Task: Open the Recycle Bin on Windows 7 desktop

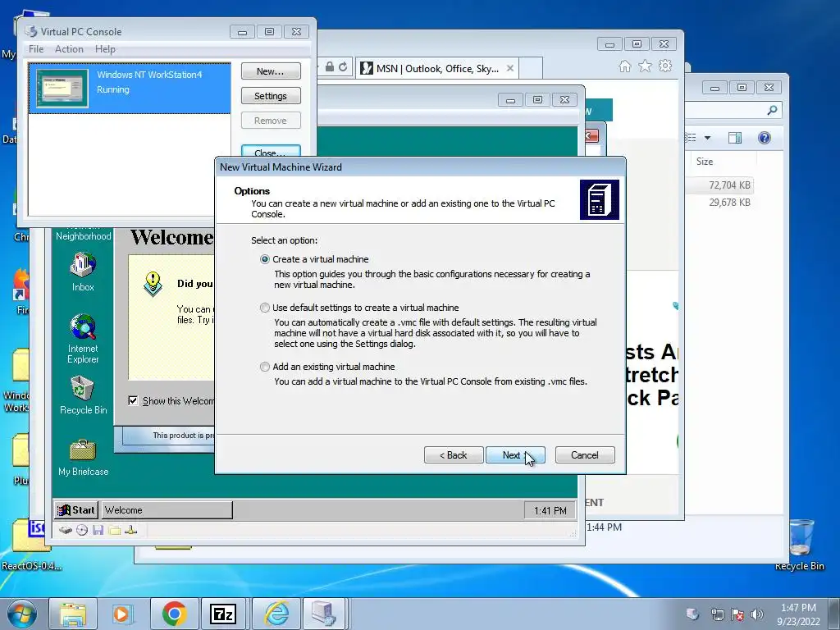Action: [800, 545]
